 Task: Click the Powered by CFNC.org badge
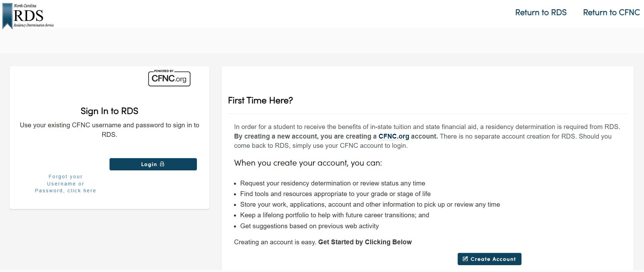169,78
